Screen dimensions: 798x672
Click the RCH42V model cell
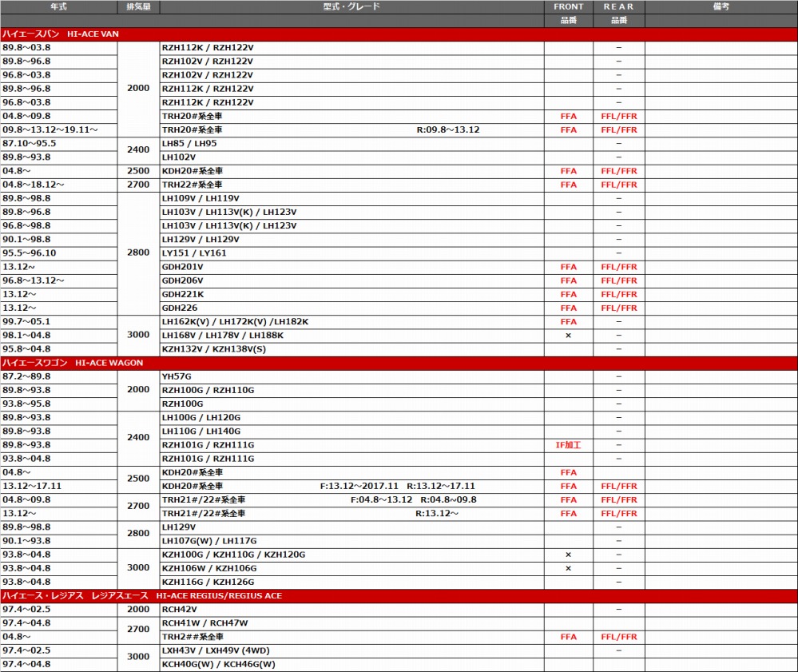[x=351, y=610]
